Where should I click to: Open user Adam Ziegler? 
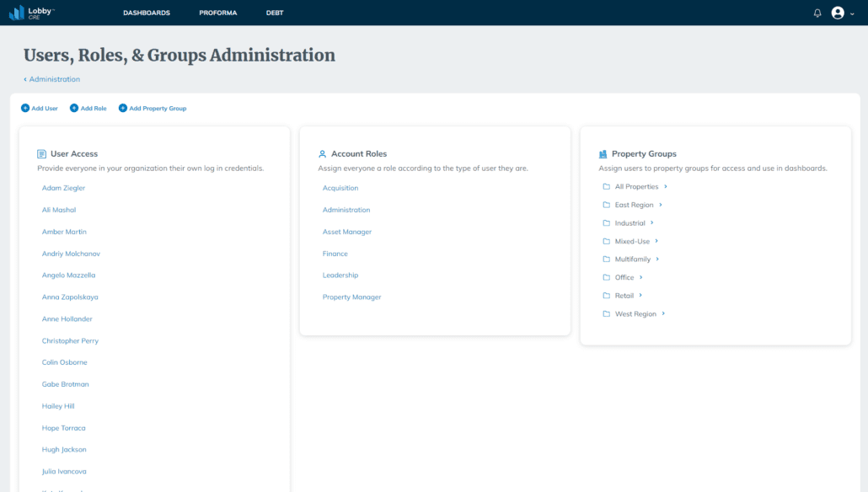click(x=64, y=188)
